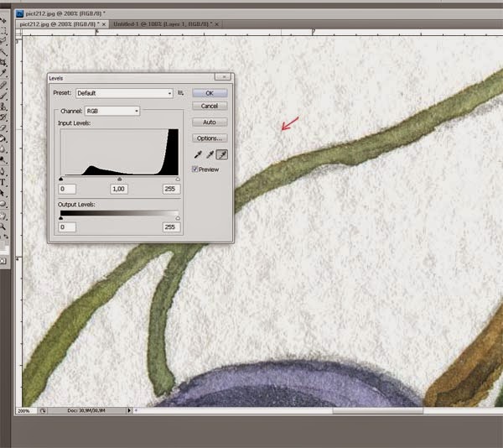Swap foreground and background colors
The width and height of the screenshot is (503, 448).
click(6, 237)
